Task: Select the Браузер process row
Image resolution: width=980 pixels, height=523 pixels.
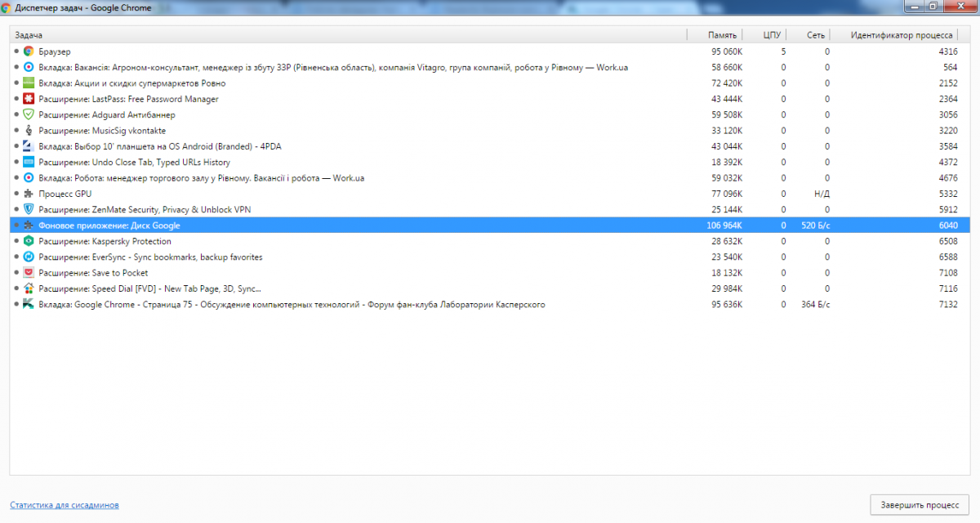Action: 490,51
